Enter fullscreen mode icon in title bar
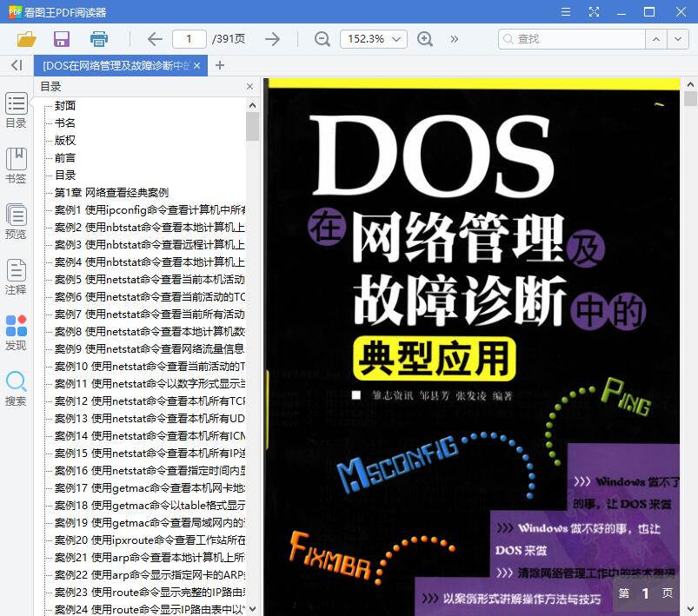This screenshot has width=698, height=616. coord(594,12)
